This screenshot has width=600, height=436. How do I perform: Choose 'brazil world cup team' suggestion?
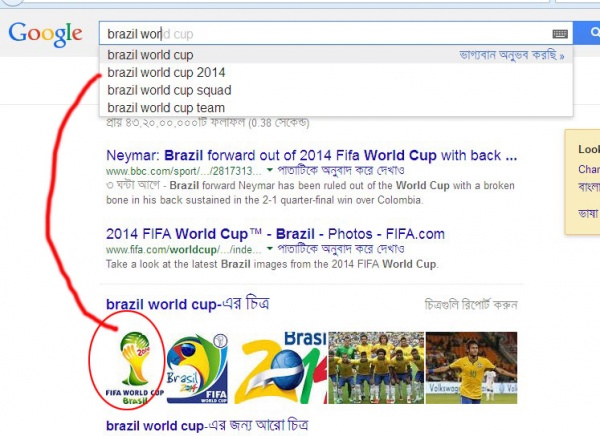pyautogui.click(x=166, y=108)
